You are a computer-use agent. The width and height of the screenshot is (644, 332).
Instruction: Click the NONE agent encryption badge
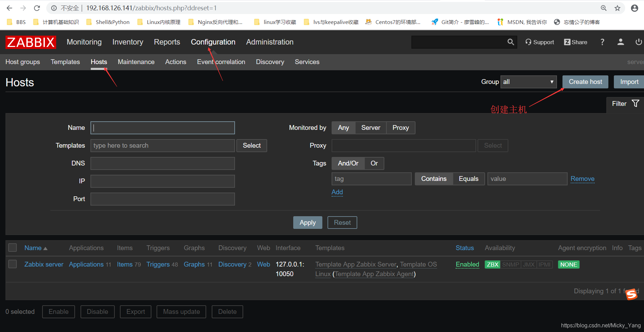569,265
